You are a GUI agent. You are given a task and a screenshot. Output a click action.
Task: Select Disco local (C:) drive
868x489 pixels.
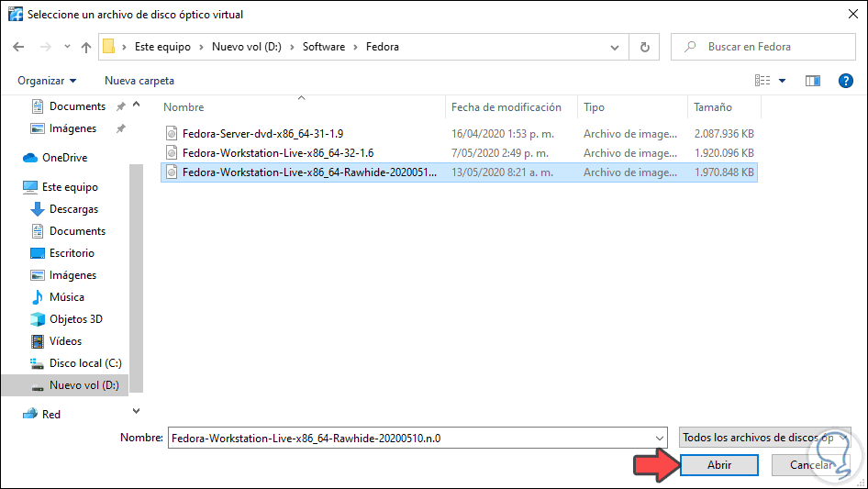(76, 363)
